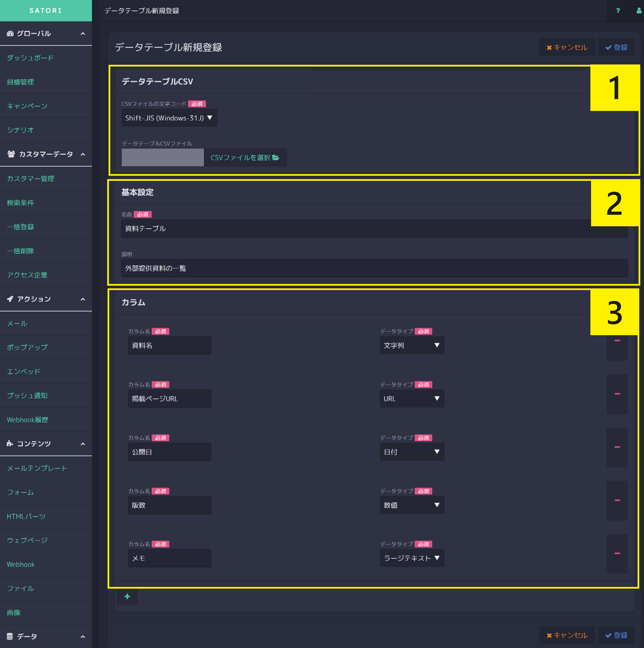
Task: Open 画像 in sidebar
Action: [46, 612]
